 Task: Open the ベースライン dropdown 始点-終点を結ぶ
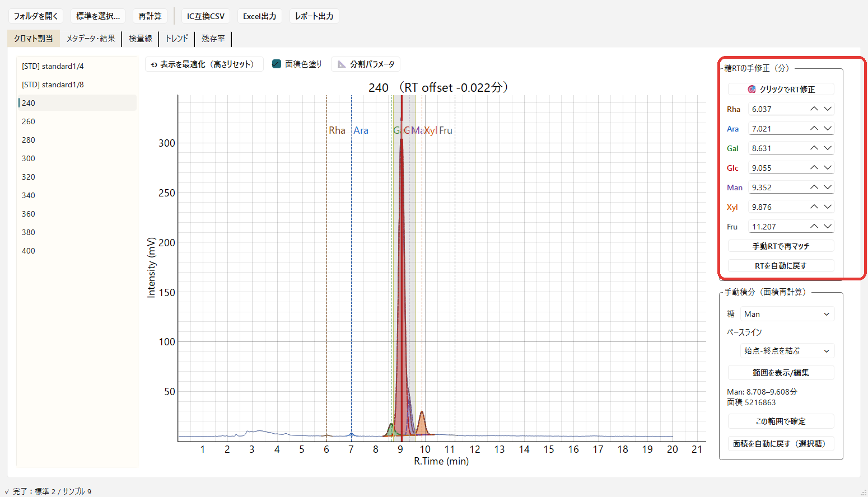pyautogui.click(x=787, y=351)
